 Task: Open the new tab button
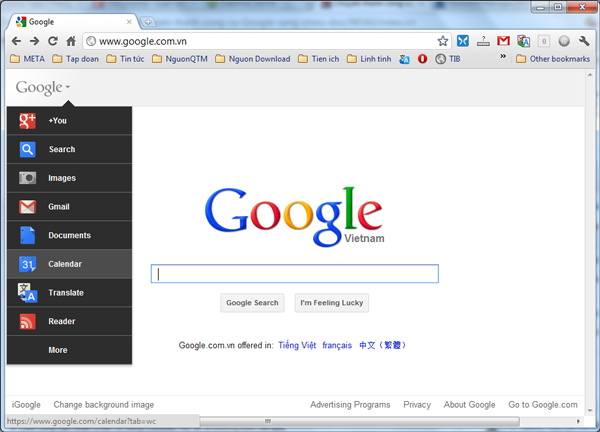pyautogui.click(x=148, y=22)
